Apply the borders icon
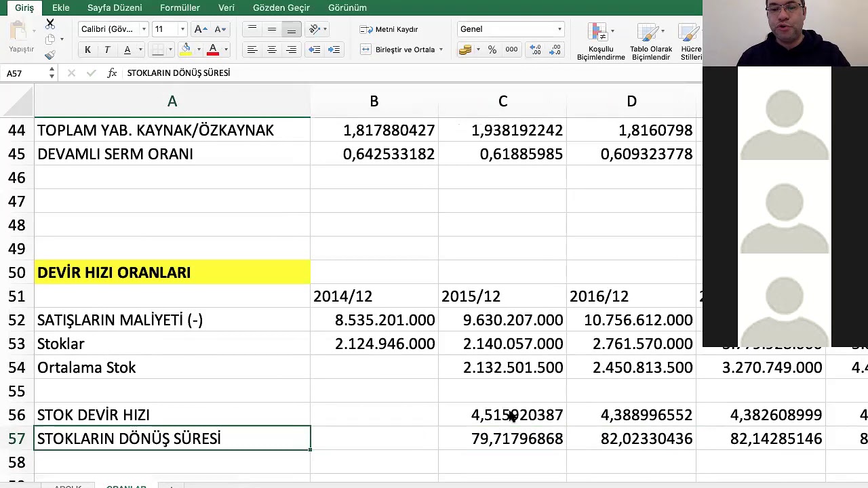This screenshot has height=488, width=868. pyautogui.click(x=157, y=49)
